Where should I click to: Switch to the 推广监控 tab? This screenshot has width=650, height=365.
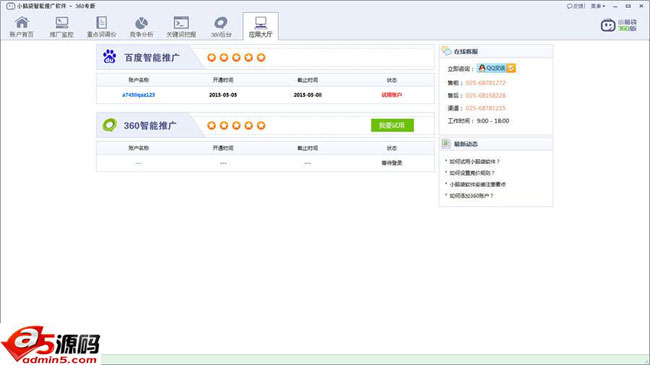pos(62,27)
